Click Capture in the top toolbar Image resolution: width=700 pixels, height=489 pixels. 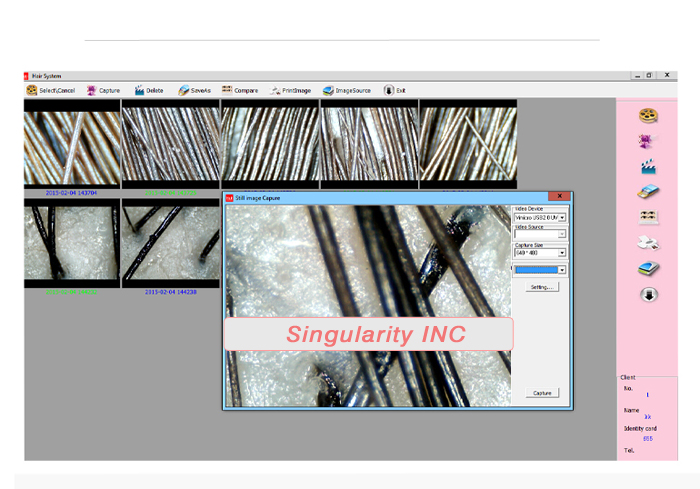103,90
